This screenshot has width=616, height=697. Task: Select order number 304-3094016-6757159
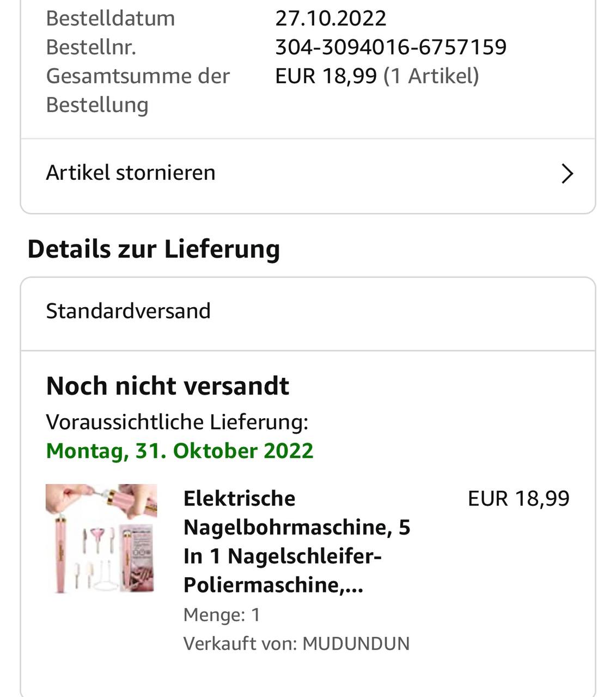tap(391, 47)
